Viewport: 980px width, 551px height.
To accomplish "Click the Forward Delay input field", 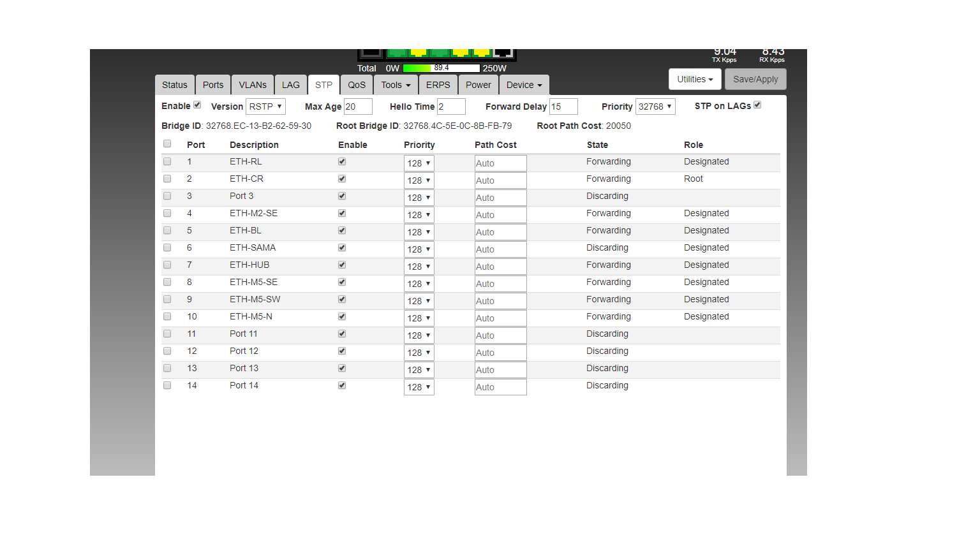I will tap(563, 107).
